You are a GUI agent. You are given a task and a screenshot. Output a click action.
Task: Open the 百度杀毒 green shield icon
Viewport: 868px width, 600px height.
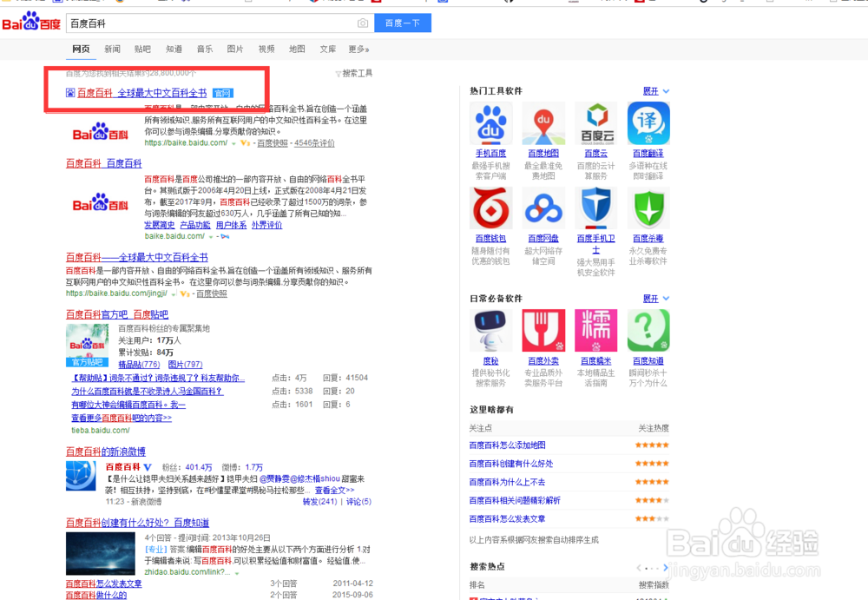point(648,208)
